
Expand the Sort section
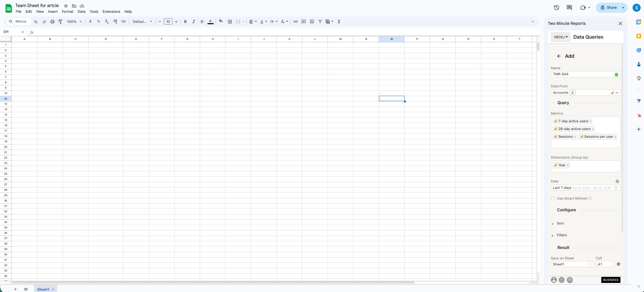[x=560, y=223]
